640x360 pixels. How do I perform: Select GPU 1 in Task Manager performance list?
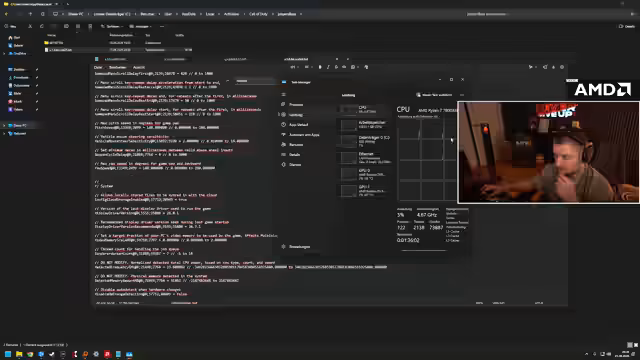click(364, 191)
